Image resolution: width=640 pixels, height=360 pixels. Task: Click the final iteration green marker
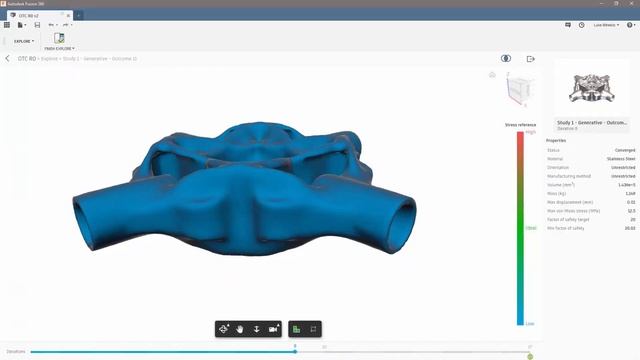(530, 356)
